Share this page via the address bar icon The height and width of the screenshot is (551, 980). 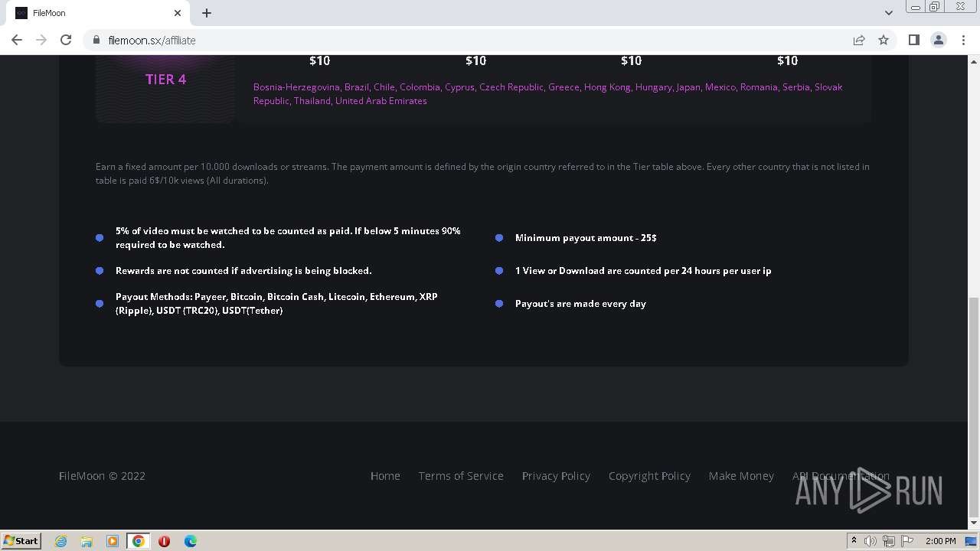859,40
